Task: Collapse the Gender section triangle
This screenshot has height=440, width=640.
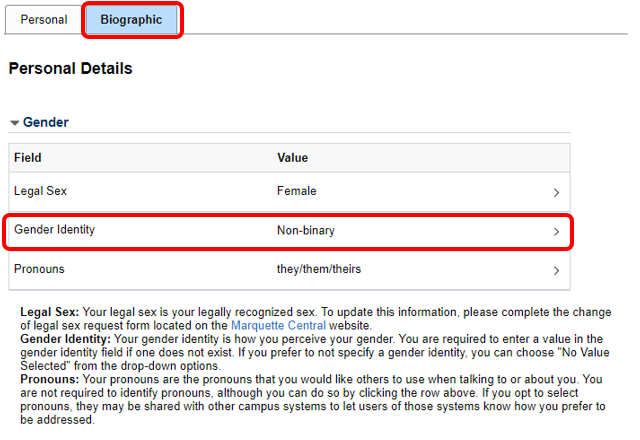Action: [15, 123]
